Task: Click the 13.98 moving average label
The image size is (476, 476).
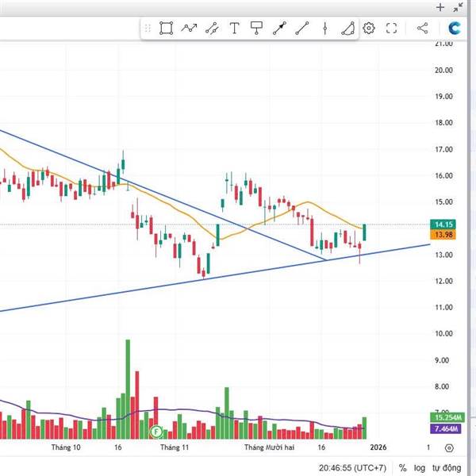Action: click(x=443, y=235)
